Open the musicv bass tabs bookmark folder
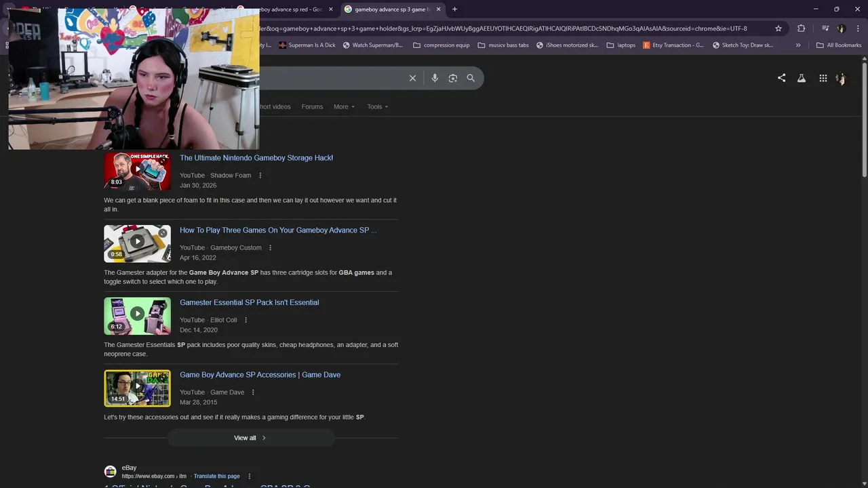The image size is (868, 488). point(503,45)
